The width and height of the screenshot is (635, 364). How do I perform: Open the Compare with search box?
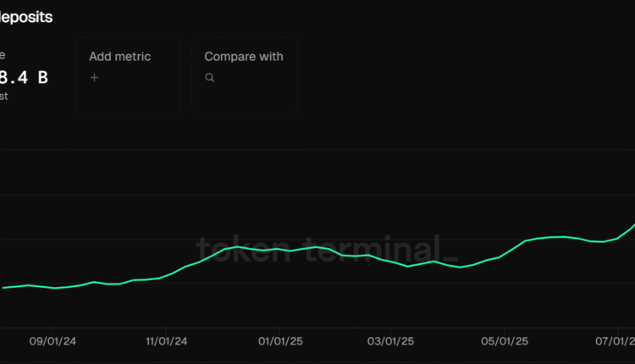coord(244,74)
